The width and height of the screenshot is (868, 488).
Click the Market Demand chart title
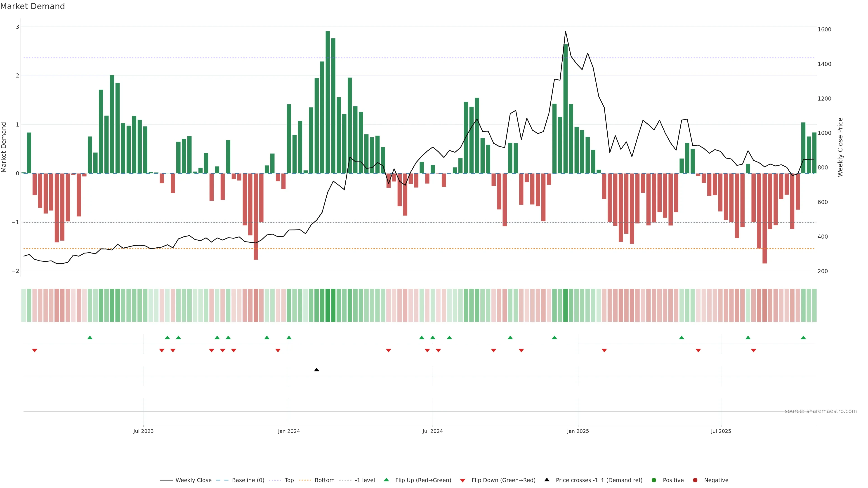tap(32, 6)
